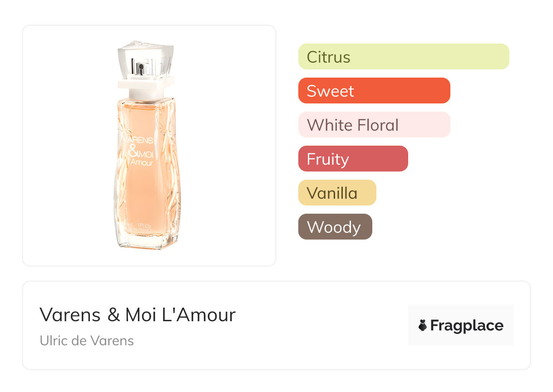553x392 pixels.
Task: Select the Citrus accord bar
Action: coord(404,57)
